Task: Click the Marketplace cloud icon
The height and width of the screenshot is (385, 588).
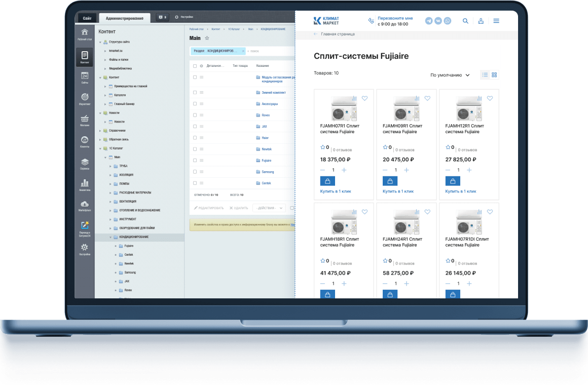Action: click(85, 204)
